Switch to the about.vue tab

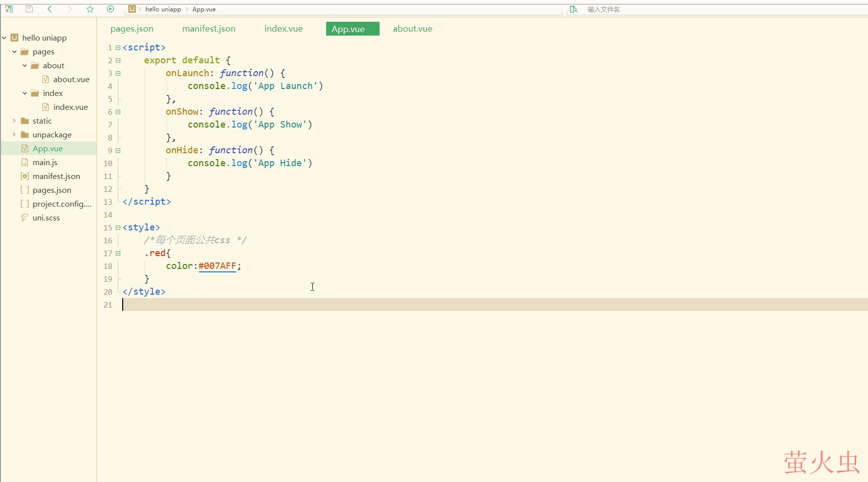point(413,29)
